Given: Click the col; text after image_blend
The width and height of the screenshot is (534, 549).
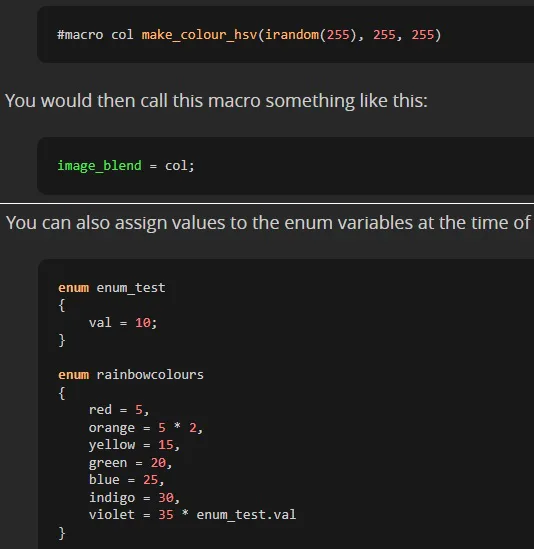Looking at the screenshot, I should (x=179, y=166).
